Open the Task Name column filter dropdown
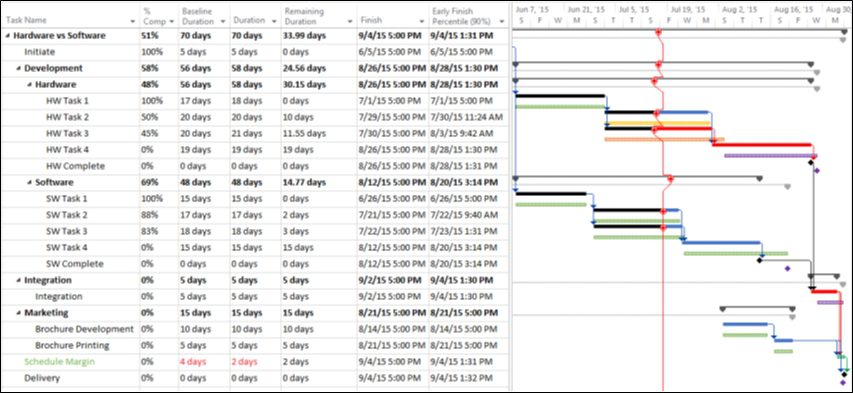 pos(133,21)
